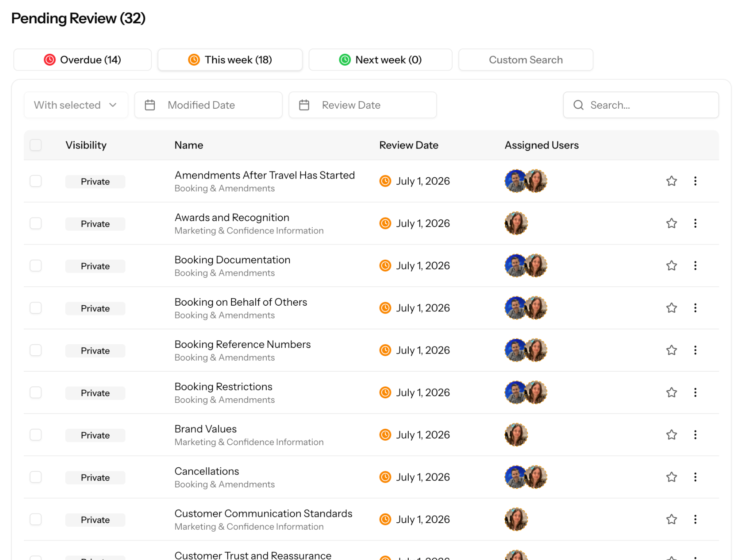Tick checkbox for Awards and Recognition
746x560 pixels.
[36, 223]
